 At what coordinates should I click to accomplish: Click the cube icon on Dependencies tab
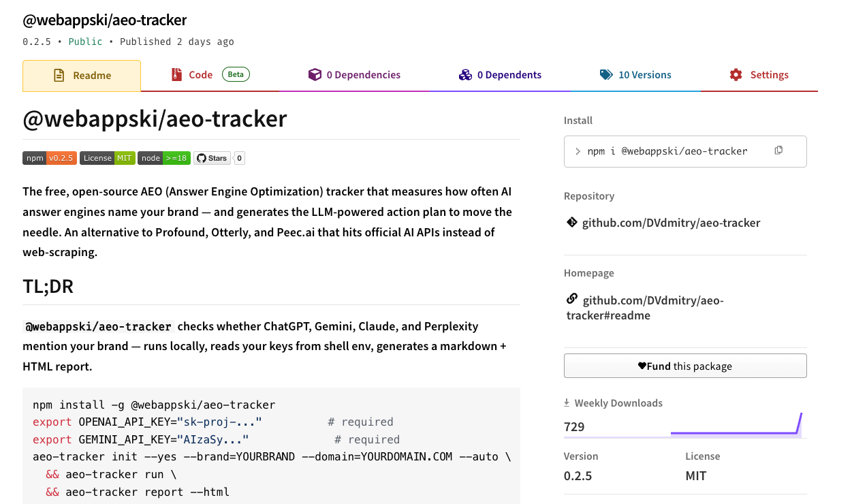[315, 74]
